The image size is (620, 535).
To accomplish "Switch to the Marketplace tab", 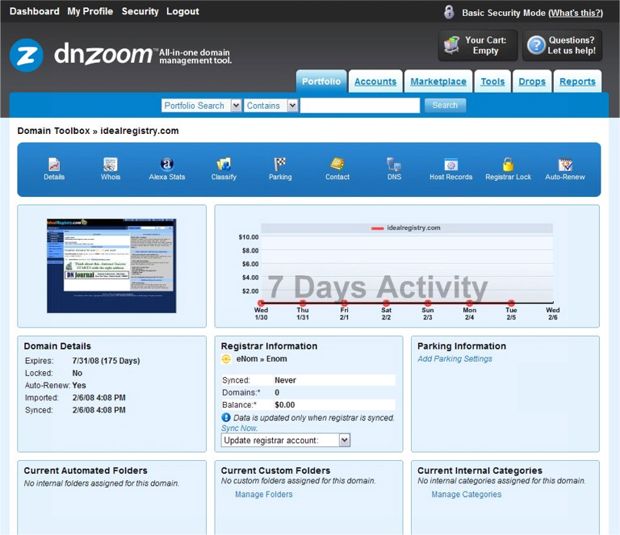I will (x=438, y=81).
